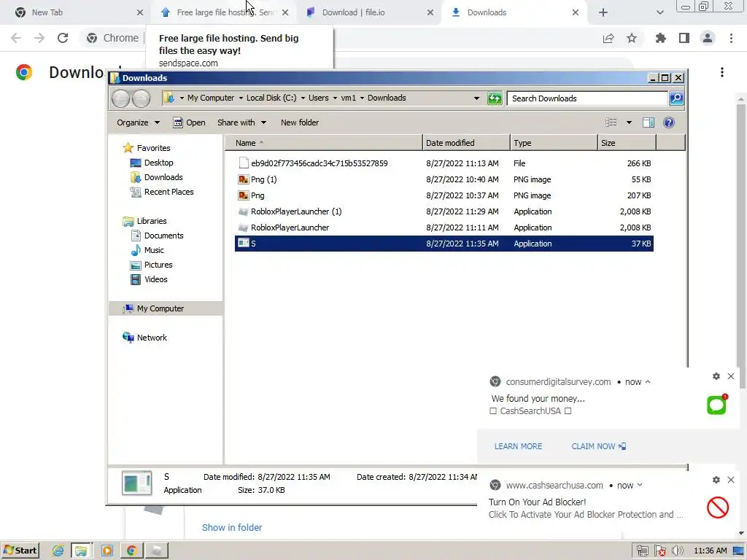The width and height of the screenshot is (747, 560).
Task: Click Open in the Explorer toolbar
Action: pos(189,122)
